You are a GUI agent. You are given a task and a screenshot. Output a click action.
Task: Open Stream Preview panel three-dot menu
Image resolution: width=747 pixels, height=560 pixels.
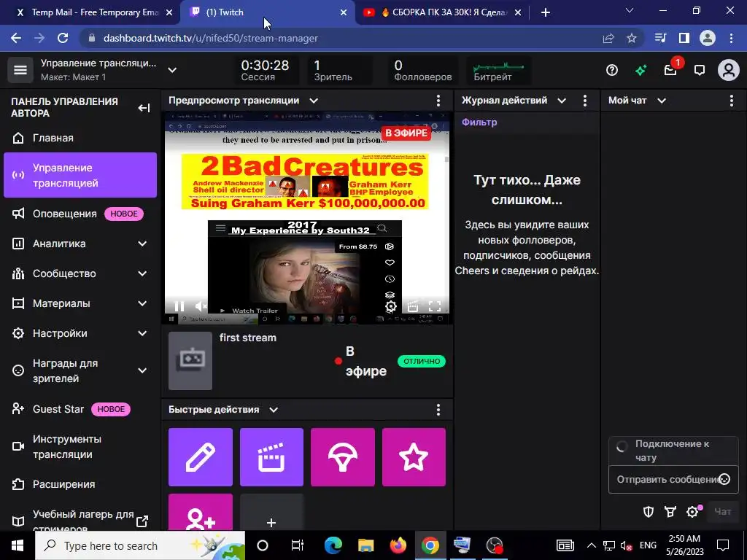438,101
